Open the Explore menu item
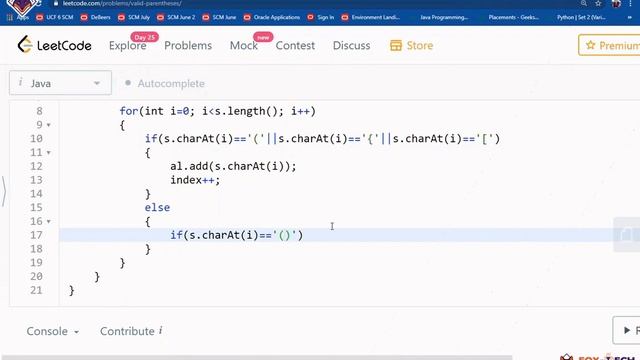 (127, 45)
